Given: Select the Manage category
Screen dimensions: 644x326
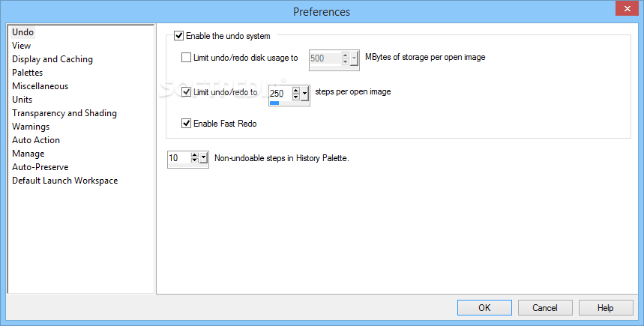Looking at the screenshot, I should pos(28,154).
